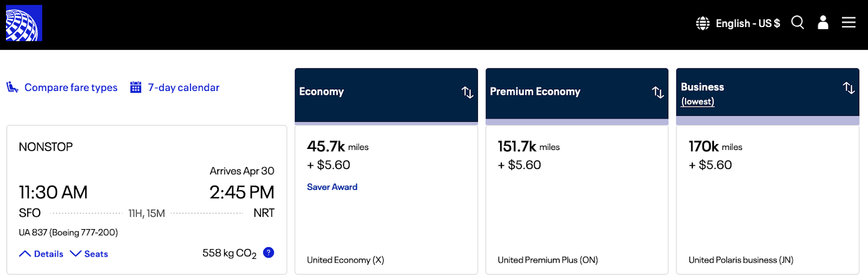Open the search magnifier icon
868x280 pixels.
(797, 22)
